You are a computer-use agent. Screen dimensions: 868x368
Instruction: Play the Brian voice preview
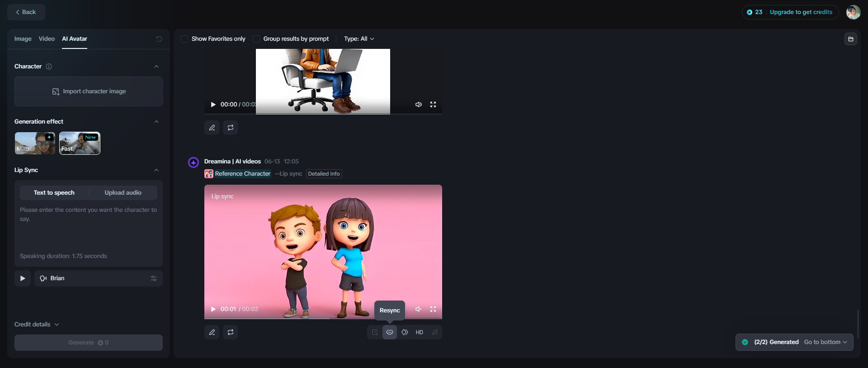tap(23, 278)
